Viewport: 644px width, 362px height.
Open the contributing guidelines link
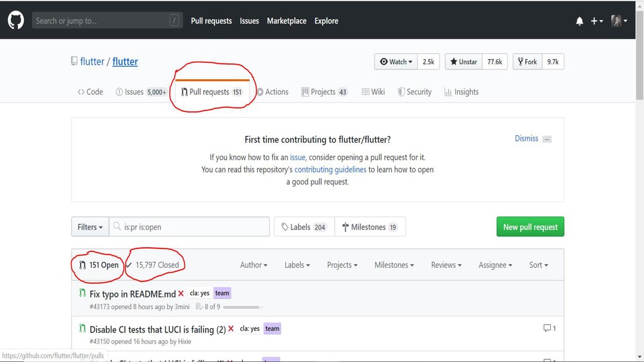[x=330, y=170]
